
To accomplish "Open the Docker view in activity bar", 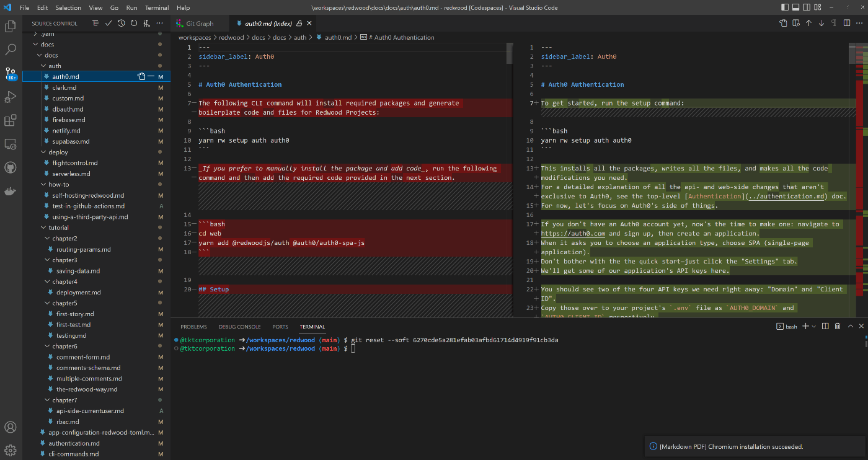I will (x=11, y=192).
